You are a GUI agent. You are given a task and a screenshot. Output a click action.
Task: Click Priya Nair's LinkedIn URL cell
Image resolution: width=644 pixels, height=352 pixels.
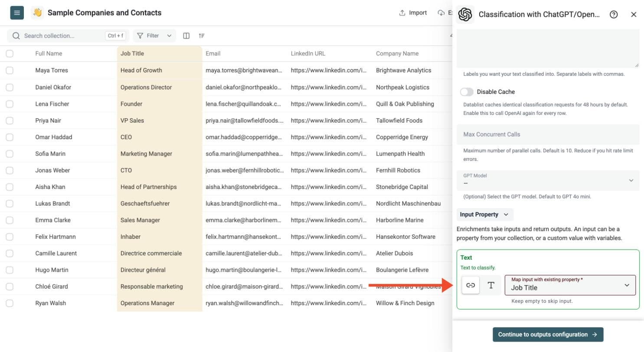click(330, 121)
